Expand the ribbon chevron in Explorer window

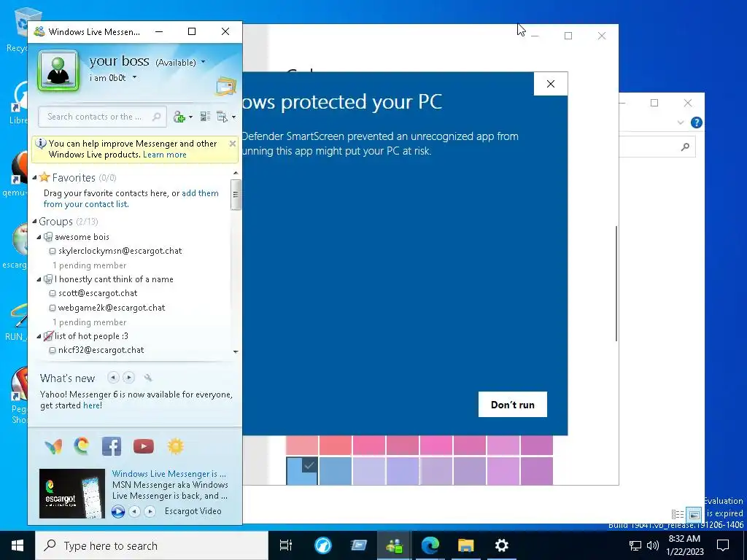pyautogui.click(x=681, y=122)
